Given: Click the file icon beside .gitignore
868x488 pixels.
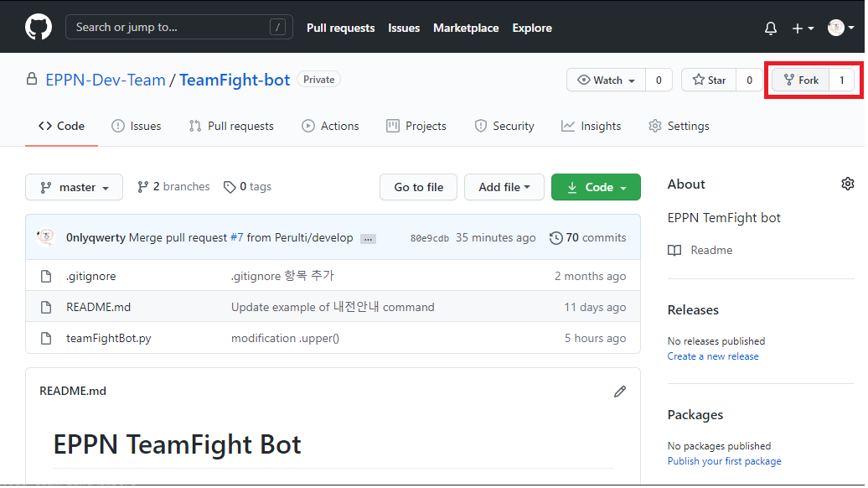Looking at the screenshot, I should (x=46, y=276).
